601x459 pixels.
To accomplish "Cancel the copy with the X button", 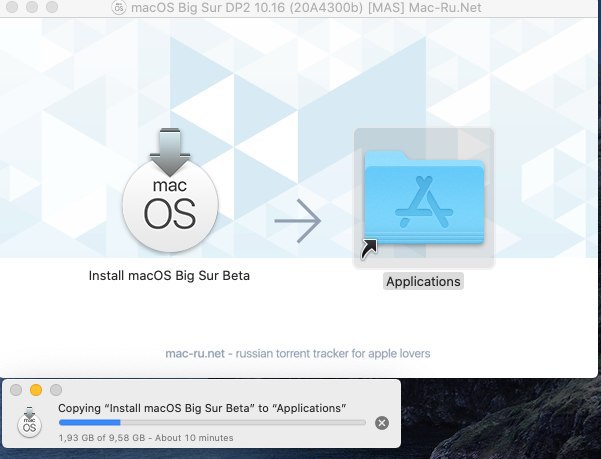I will point(382,423).
